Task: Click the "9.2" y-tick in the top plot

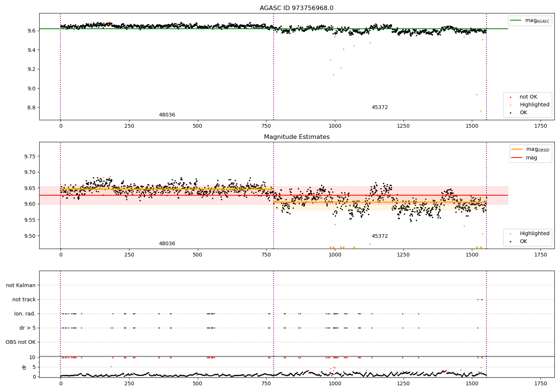Action: pyautogui.click(x=31, y=69)
